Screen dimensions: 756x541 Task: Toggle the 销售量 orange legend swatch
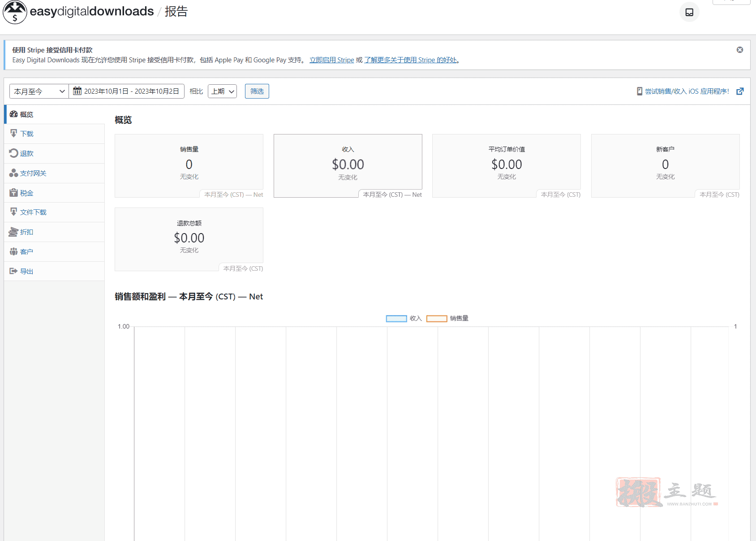click(x=437, y=319)
